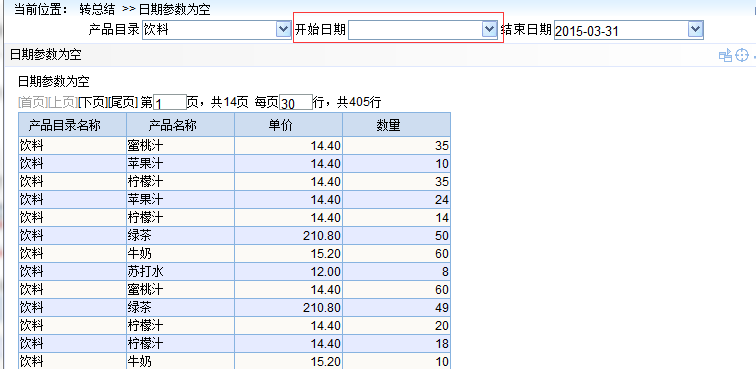Select 苹果汁 in the row with quantity 24
The height and width of the screenshot is (369, 756).
(180, 199)
